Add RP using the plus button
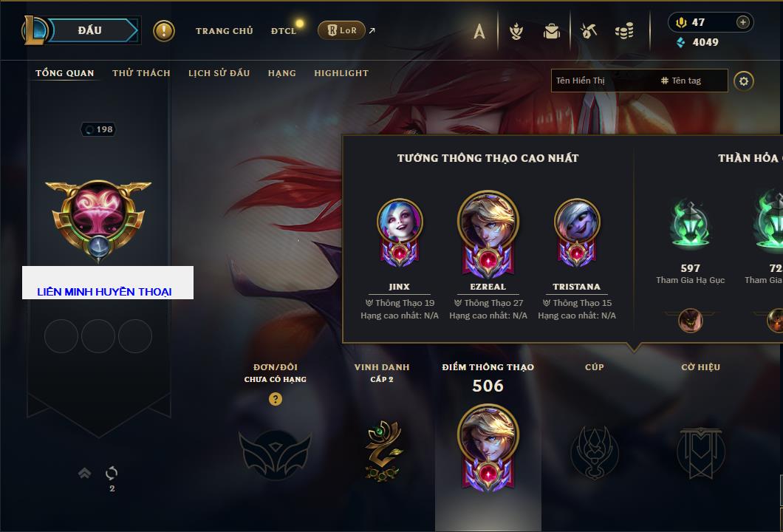The image size is (783, 532). pyautogui.click(x=743, y=22)
